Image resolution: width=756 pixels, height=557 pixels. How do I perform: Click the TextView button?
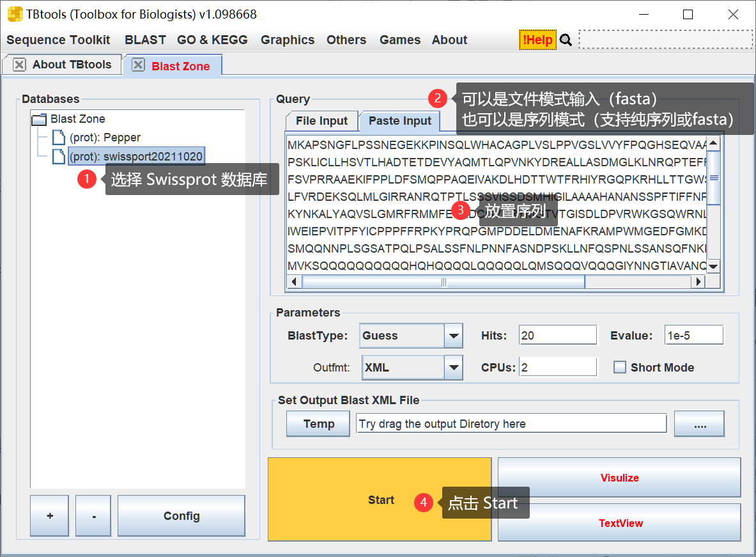pyautogui.click(x=619, y=522)
